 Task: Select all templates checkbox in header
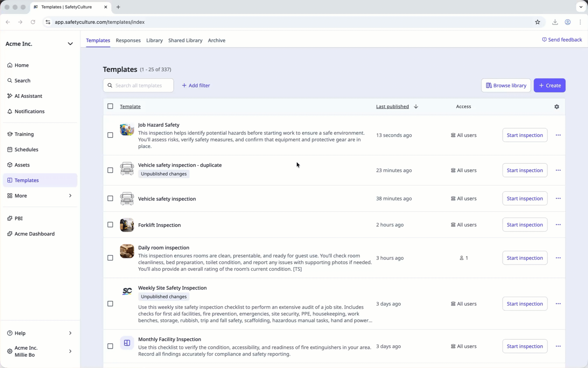tap(110, 106)
